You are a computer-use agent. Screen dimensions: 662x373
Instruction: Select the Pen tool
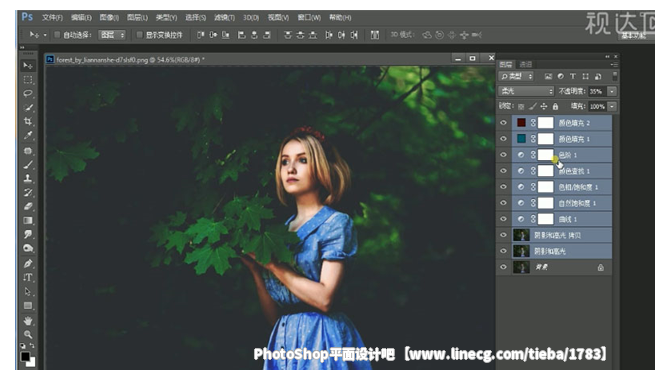tap(28, 264)
